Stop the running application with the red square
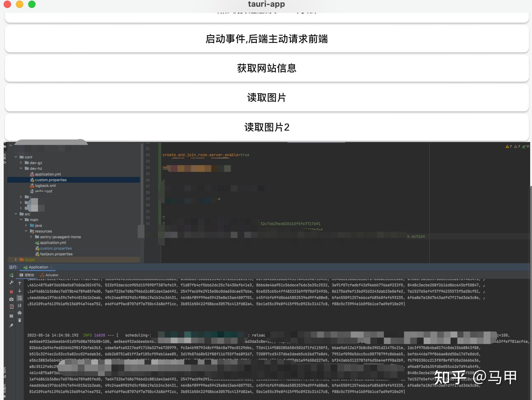Image resolution: width=532 pixels, height=400 pixels. click(11, 291)
